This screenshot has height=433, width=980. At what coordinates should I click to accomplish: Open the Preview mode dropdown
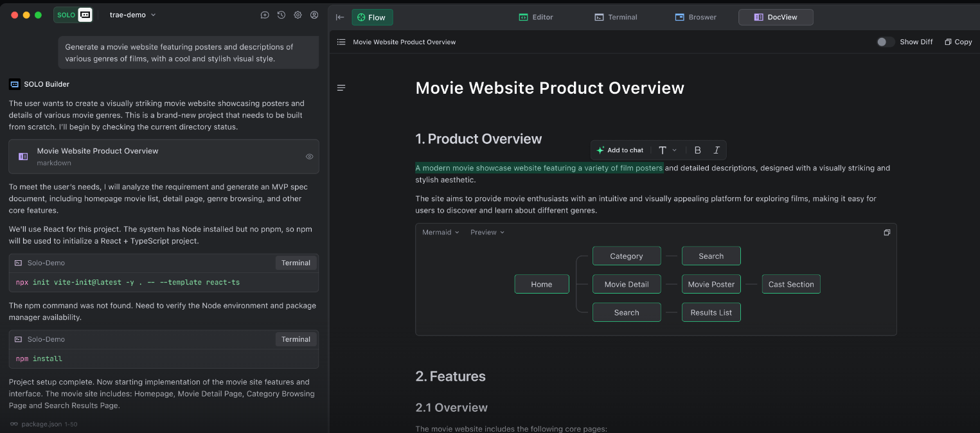[487, 233]
